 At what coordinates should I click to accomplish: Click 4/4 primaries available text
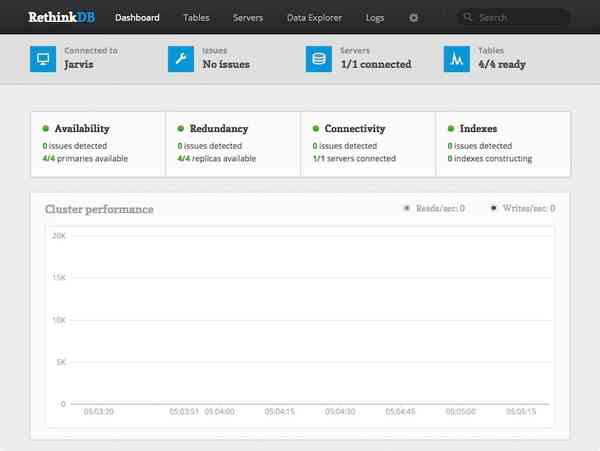(85, 158)
